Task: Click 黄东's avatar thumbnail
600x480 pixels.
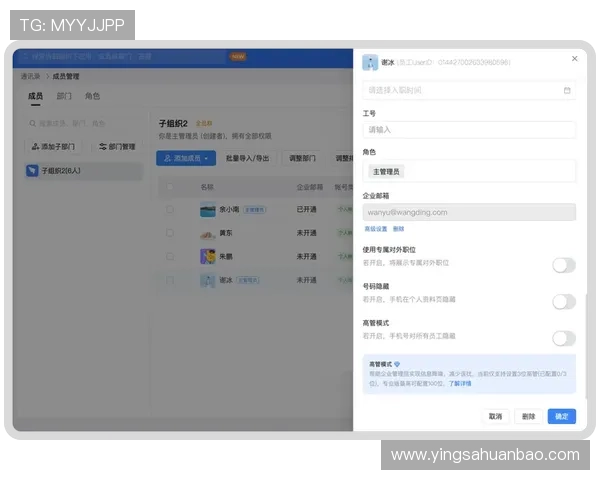Action: tap(208, 233)
